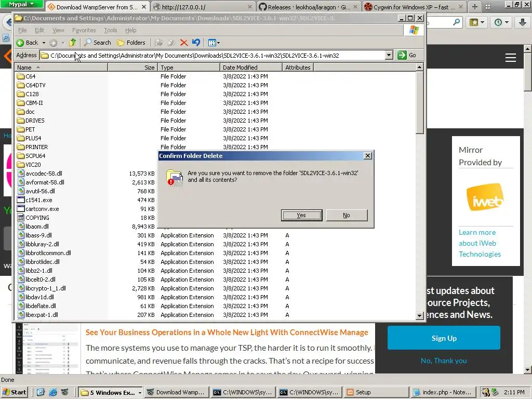The image size is (532, 399).
Task: Sort files by Size column header
Action: pos(133,68)
